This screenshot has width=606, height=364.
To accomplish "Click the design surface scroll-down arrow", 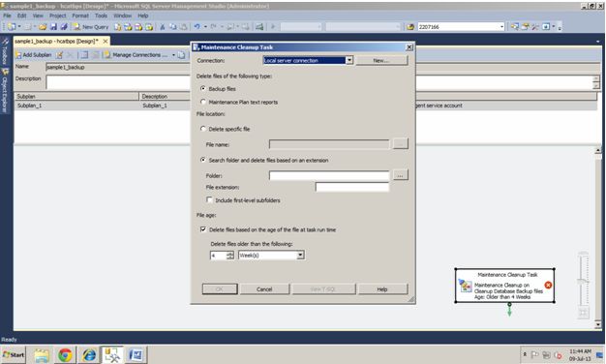I will point(598,324).
